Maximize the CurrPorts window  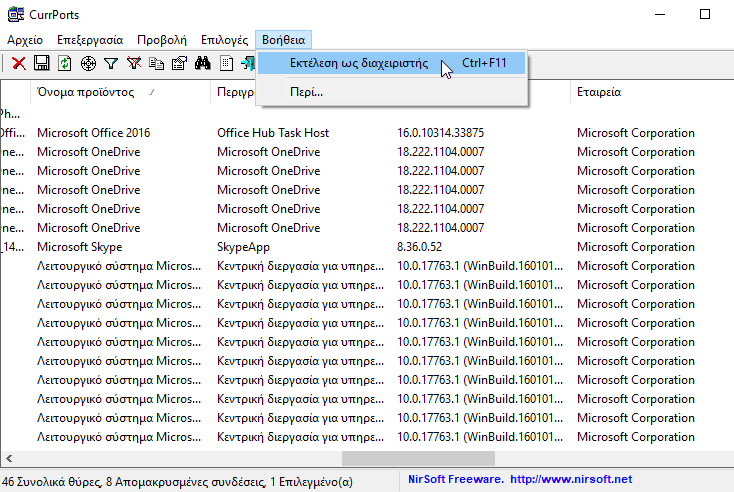[x=705, y=15]
